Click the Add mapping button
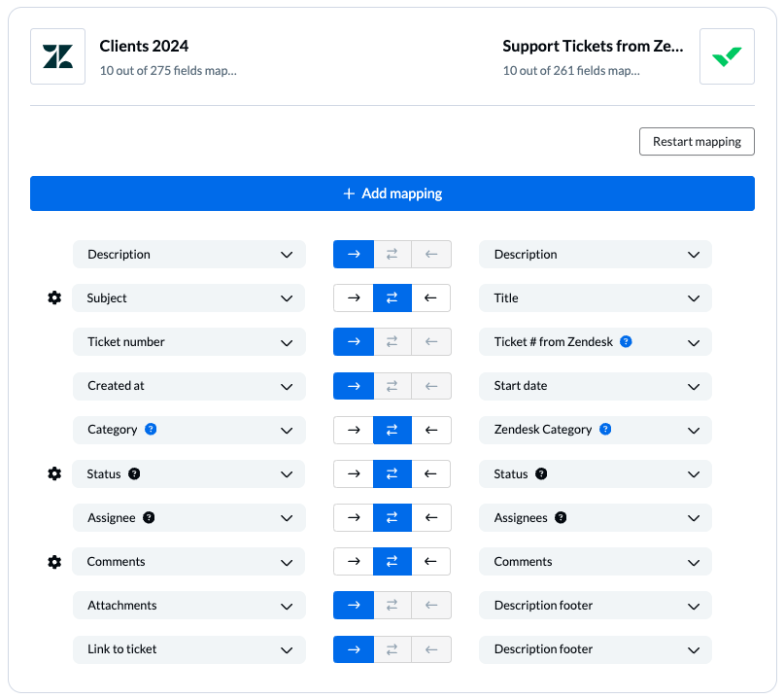Viewport: 784px width, 699px height. point(392,193)
